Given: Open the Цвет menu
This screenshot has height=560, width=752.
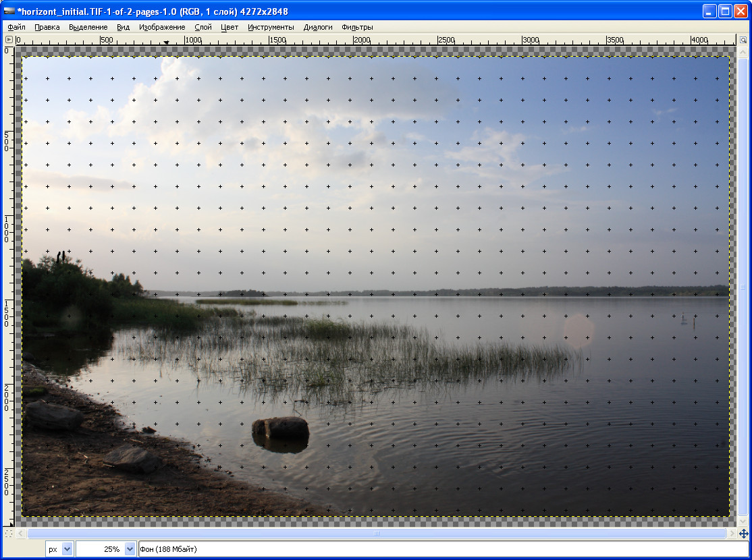Looking at the screenshot, I should 230,27.
